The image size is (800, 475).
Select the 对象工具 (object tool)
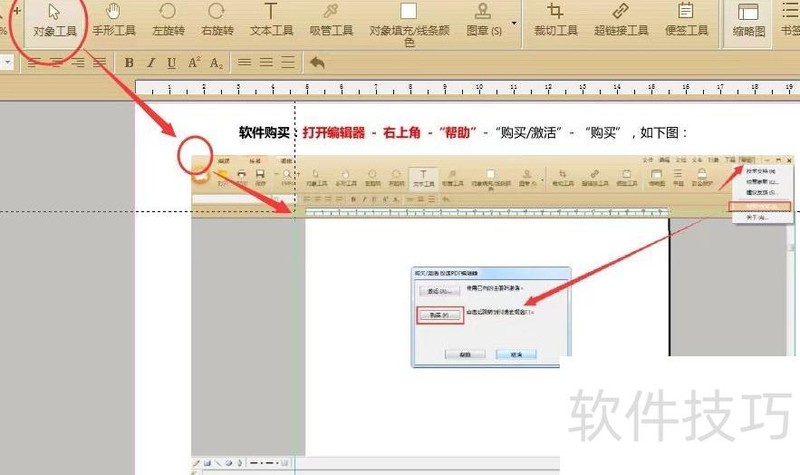pos(55,21)
